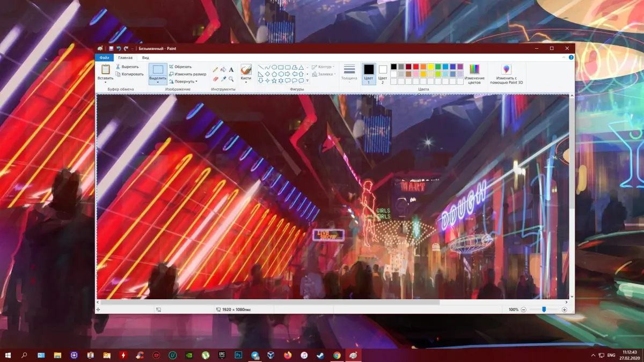The width and height of the screenshot is (644, 362).
Task: Select the Pencil tool
Action: click(216, 70)
